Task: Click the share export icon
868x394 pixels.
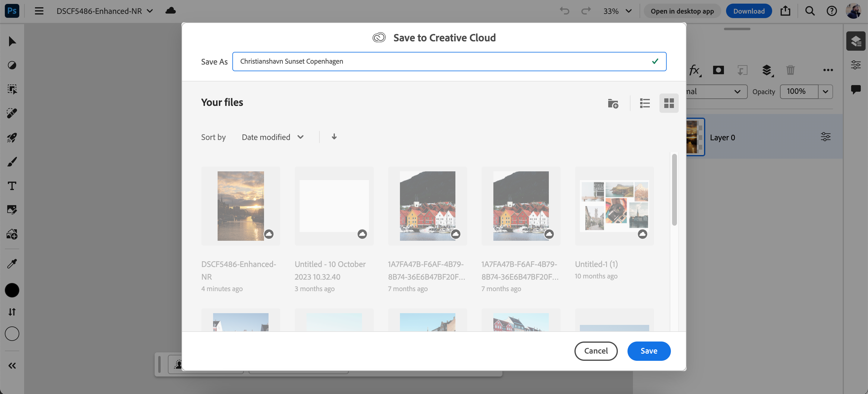Action: tap(785, 11)
